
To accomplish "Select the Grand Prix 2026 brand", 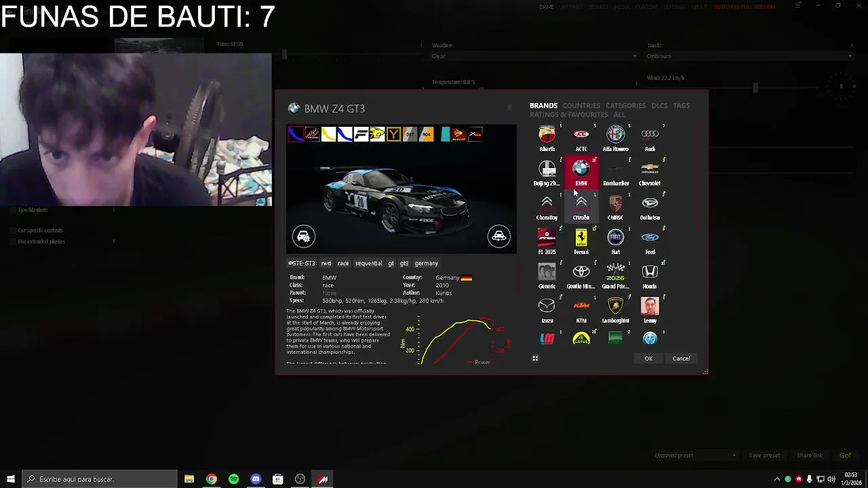I will tap(616, 276).
